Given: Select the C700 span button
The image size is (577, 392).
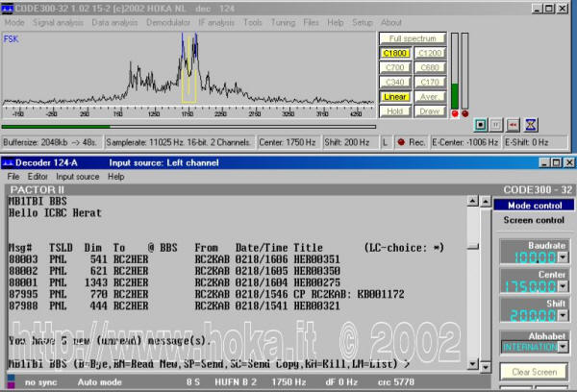Looking at the screenshot, I should pos(395,67).
